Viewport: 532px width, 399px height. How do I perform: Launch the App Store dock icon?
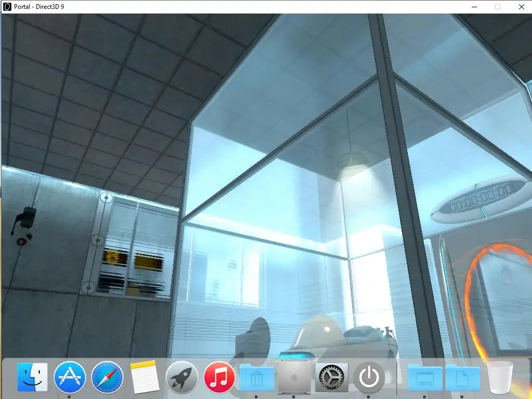click(70, 377)
